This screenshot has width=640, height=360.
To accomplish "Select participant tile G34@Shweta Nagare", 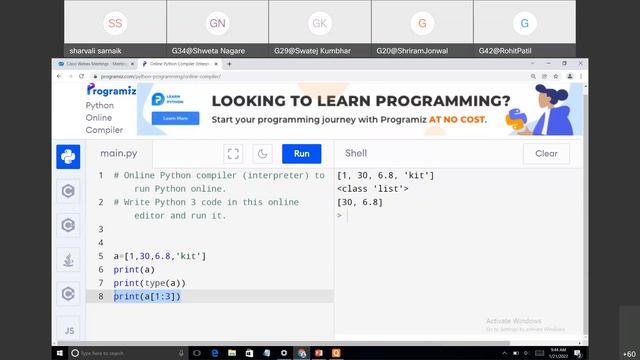I will (218, 28).
